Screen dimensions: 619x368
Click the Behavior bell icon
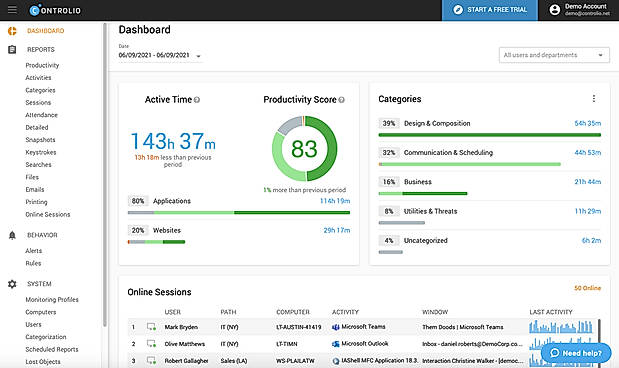(12, 235)
